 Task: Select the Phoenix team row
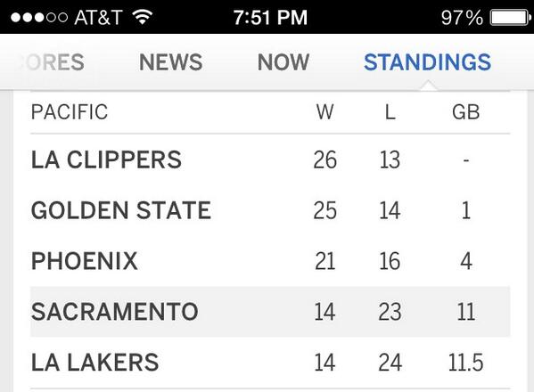point(270,261)
